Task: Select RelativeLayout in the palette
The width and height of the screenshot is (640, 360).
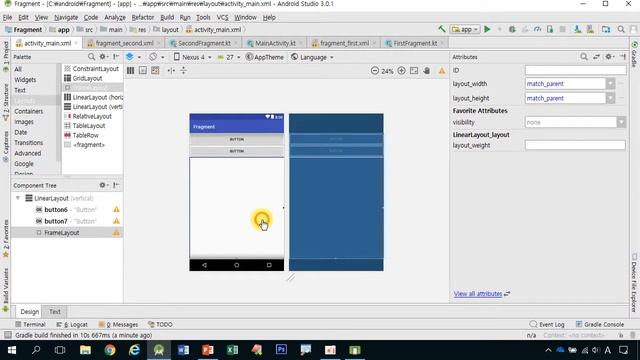Action: (92, 116)
